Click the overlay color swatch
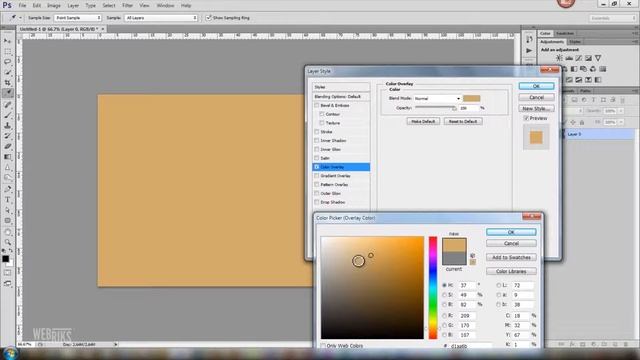The height and width of the screenshot is (360, 640). [471, 98]
